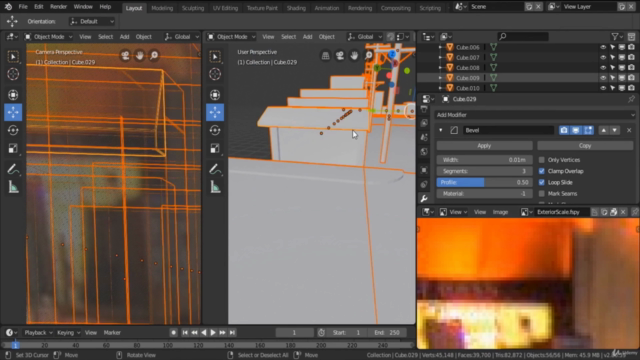Toggle Bevel modifier edit mode display
The width and height of the screenshot is (640, 360).
click(588, 130)
